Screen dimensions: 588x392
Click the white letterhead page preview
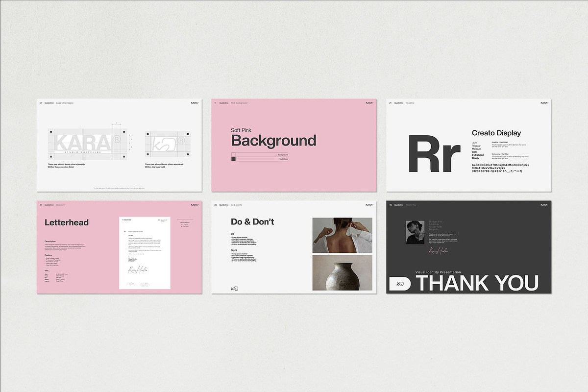(145, 253)
